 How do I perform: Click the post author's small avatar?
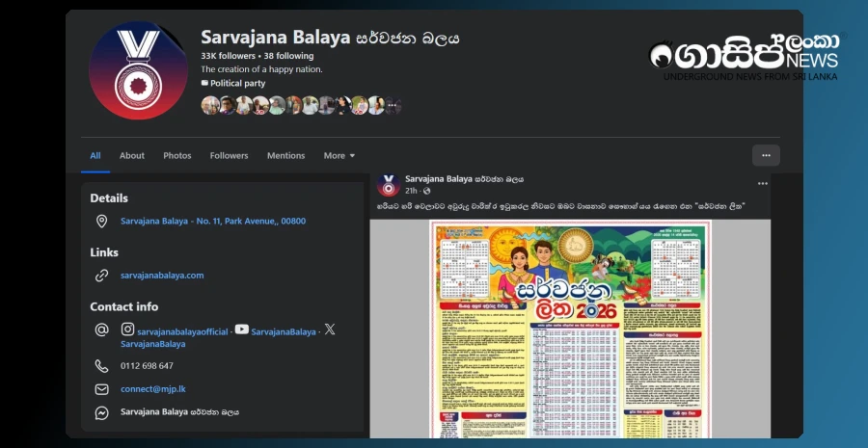(x=388, y=184)
